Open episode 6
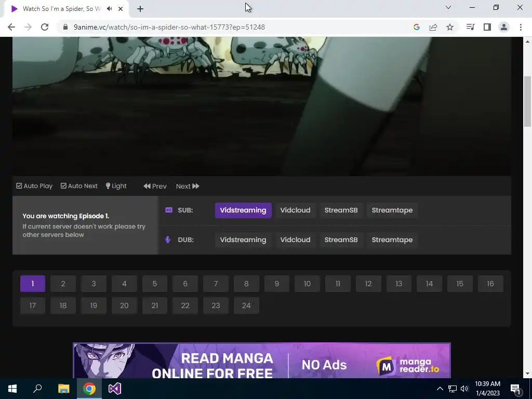The height and width of the screenshot is (399, 532). [x=185, y=284]
